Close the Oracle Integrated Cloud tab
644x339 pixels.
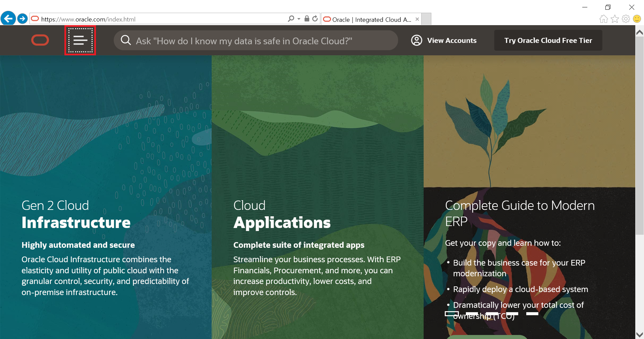417,19
